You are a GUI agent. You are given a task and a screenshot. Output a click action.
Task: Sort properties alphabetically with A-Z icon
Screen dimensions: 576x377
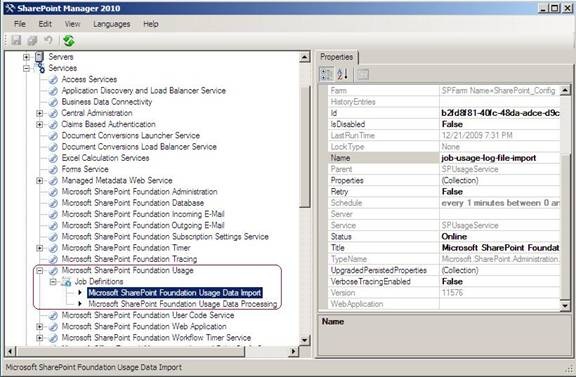click(x=342, y=74)
